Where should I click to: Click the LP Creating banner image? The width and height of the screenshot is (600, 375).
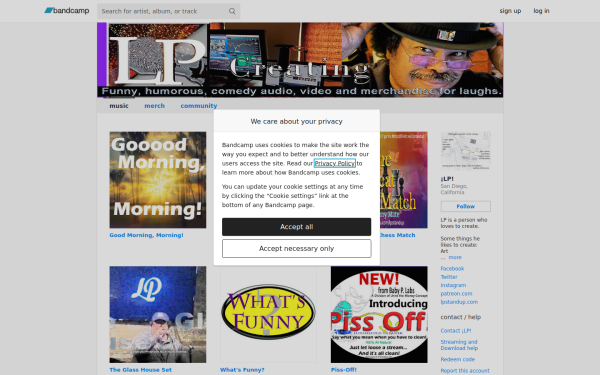[300, 60]
